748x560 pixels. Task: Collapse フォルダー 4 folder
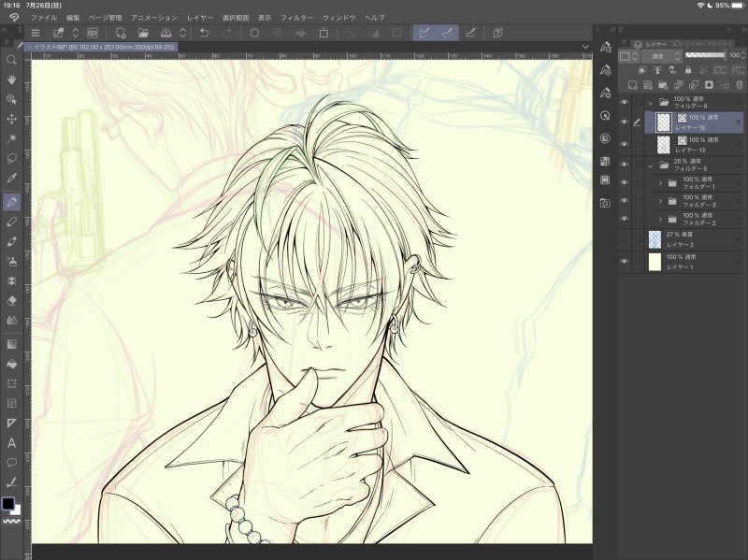(x=650, y=103)
